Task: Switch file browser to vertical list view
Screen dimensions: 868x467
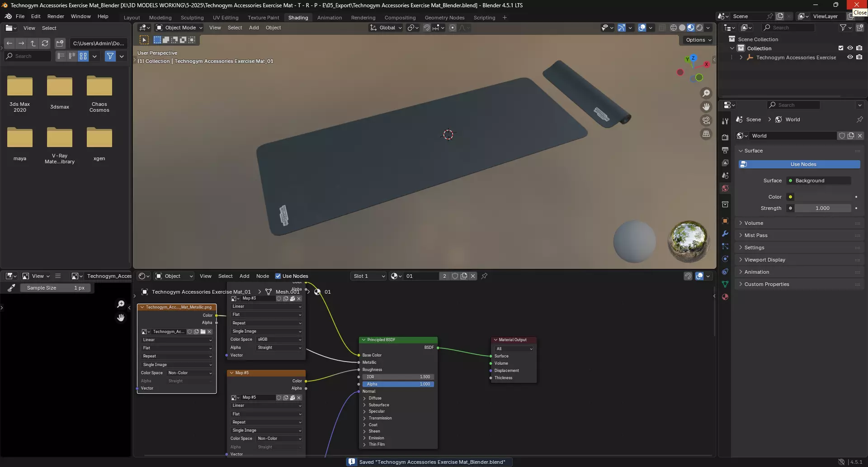Action: click(x=61, y=56)
